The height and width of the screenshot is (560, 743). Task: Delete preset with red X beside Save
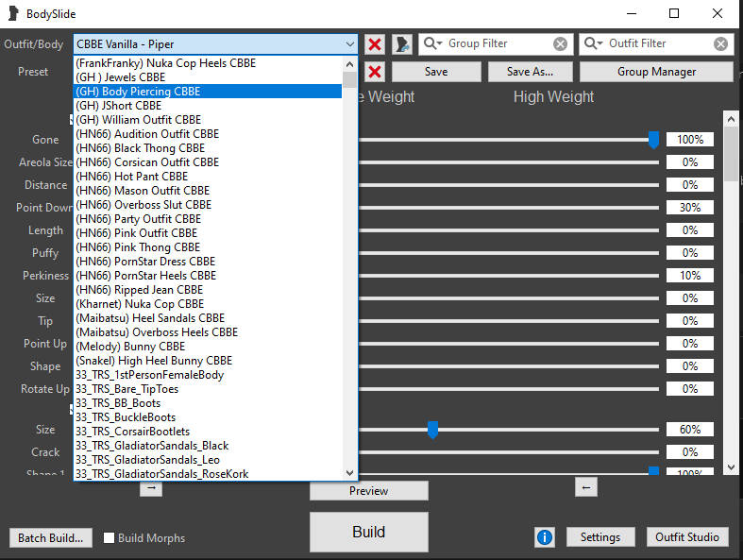(375, 72)
